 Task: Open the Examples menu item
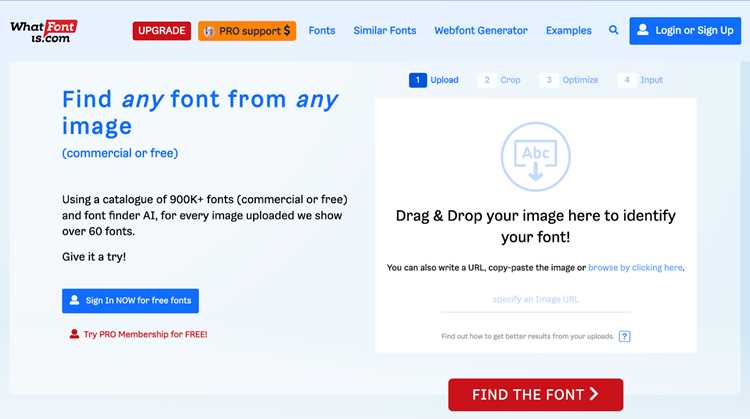(x=568, y=31)
